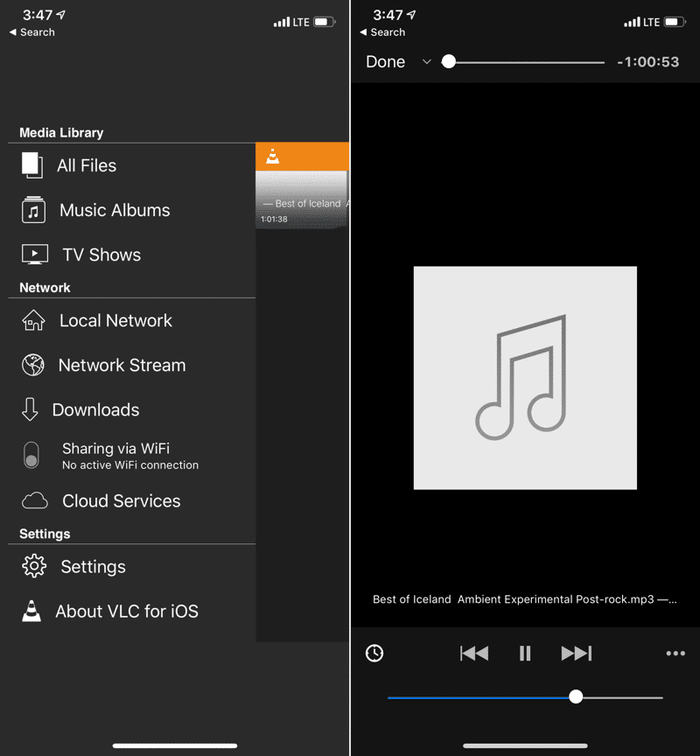This screenshot has height=756, width=700.
Task: Select the Best of Iceland thumbnail
Action: [302, 199]
